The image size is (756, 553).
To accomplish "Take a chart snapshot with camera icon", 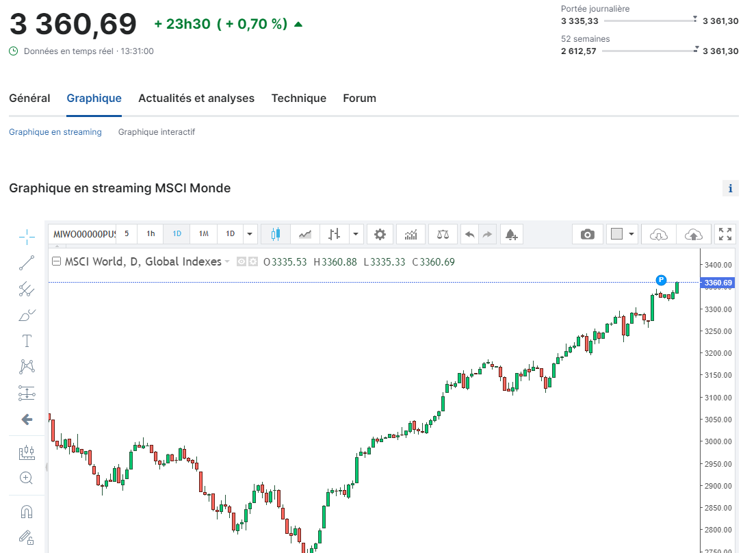I will click(x=587, y=234).
